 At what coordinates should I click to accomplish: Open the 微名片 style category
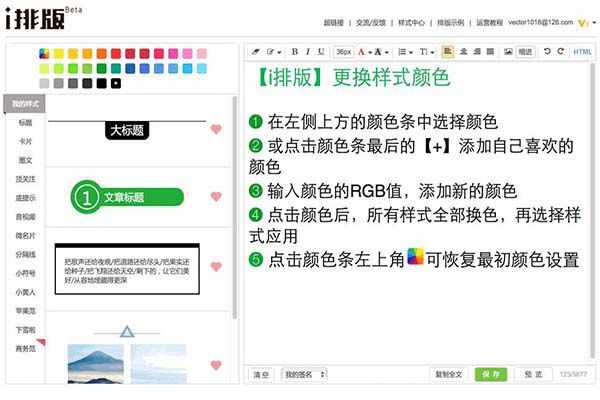(26, 235)
